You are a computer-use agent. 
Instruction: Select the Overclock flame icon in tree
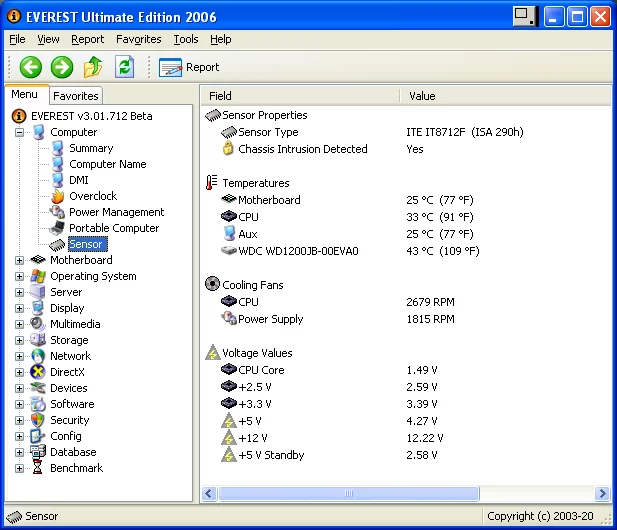[57, 196]
